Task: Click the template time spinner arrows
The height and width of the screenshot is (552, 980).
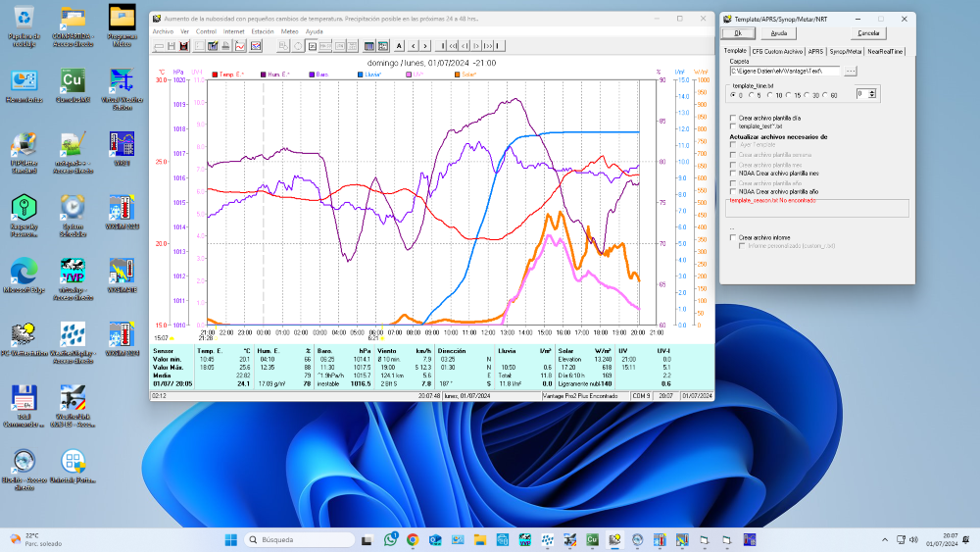Action: (x=872, y=94)
